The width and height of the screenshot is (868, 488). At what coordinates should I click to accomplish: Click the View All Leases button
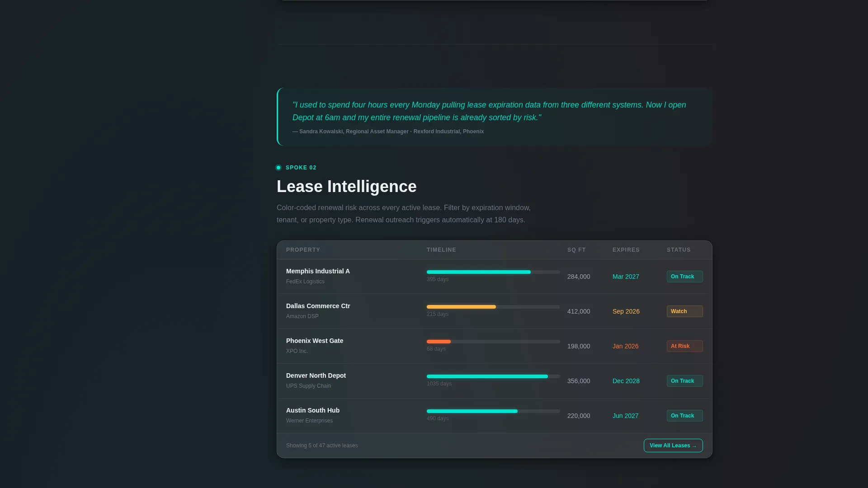pos(673,446)
